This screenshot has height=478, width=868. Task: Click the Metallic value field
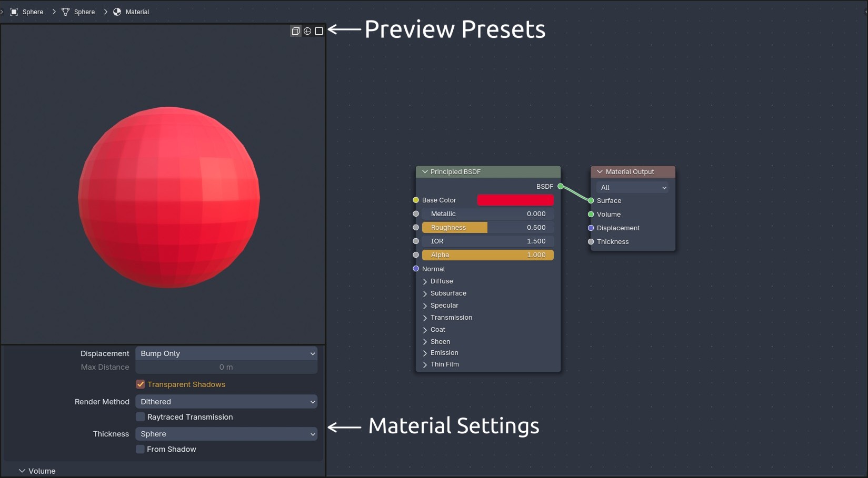point(488,213)
